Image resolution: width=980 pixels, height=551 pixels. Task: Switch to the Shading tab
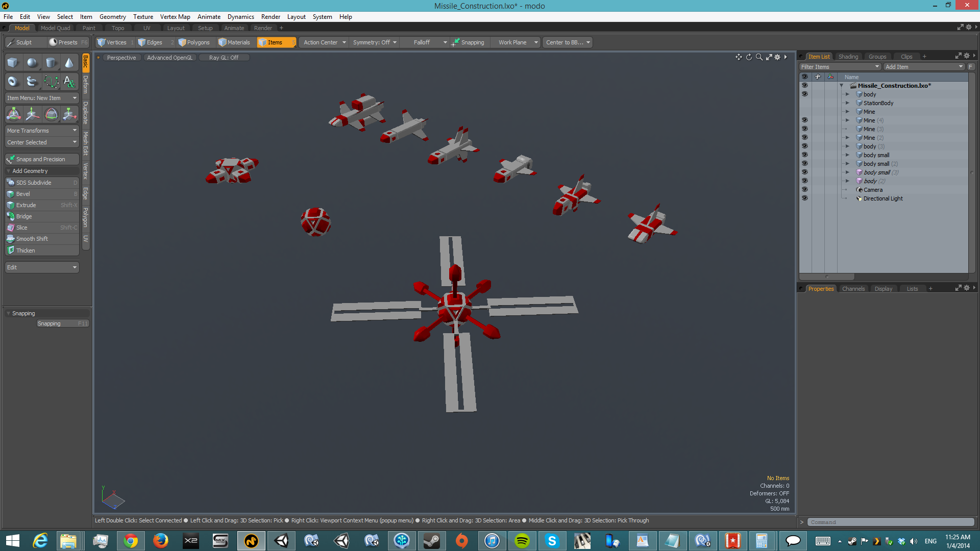pos(848,57)
